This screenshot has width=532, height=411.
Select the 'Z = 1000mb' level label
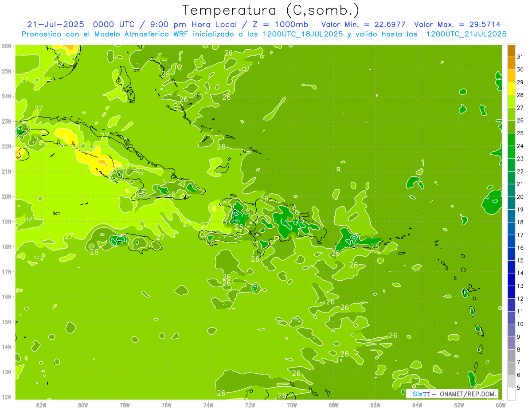point(280,24)
